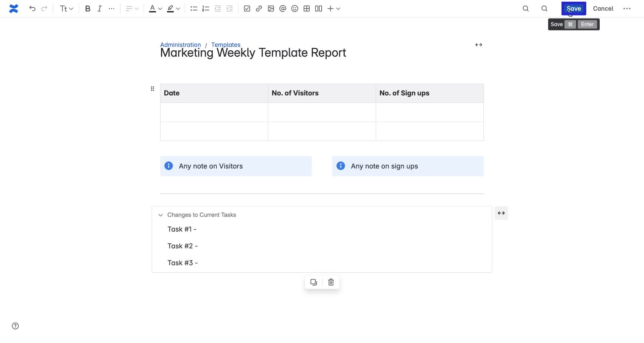Insert a link with the link icon

[x=259, y=9]
